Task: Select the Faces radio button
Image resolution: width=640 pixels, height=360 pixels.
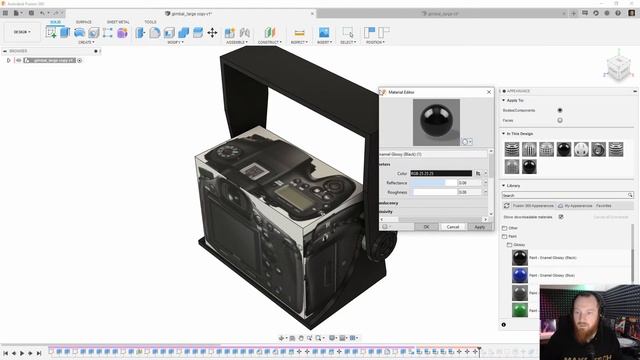Action: 560,120
